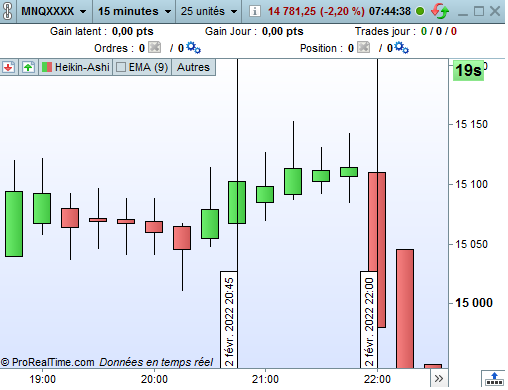Cancel all orders with the Ordres X icon
Viewport: 508px width, 390px height.
pos(154,47)
